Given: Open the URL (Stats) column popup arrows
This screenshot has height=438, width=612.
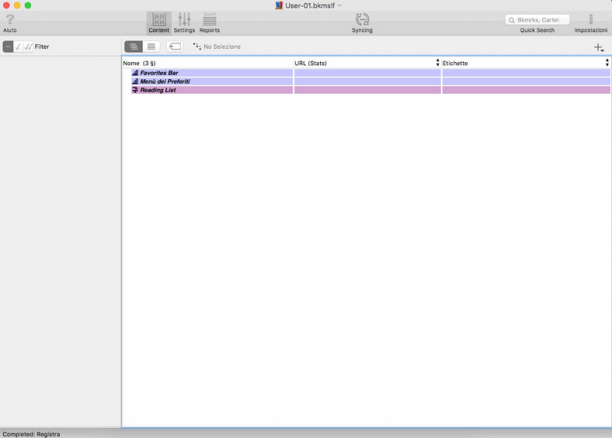Looking at the screenshot, I should coord(438,62).
